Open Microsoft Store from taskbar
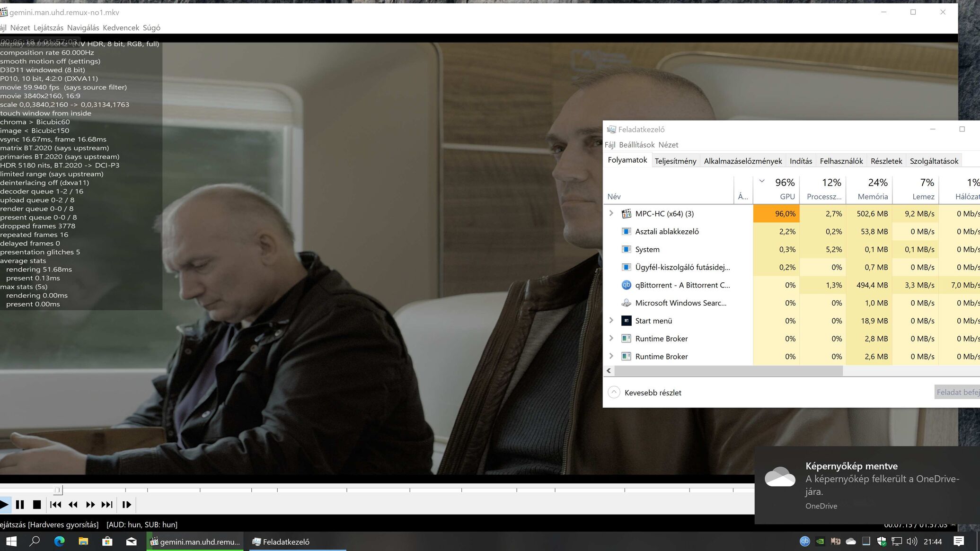Screen dimensions: 980x551 coord(107,542)
